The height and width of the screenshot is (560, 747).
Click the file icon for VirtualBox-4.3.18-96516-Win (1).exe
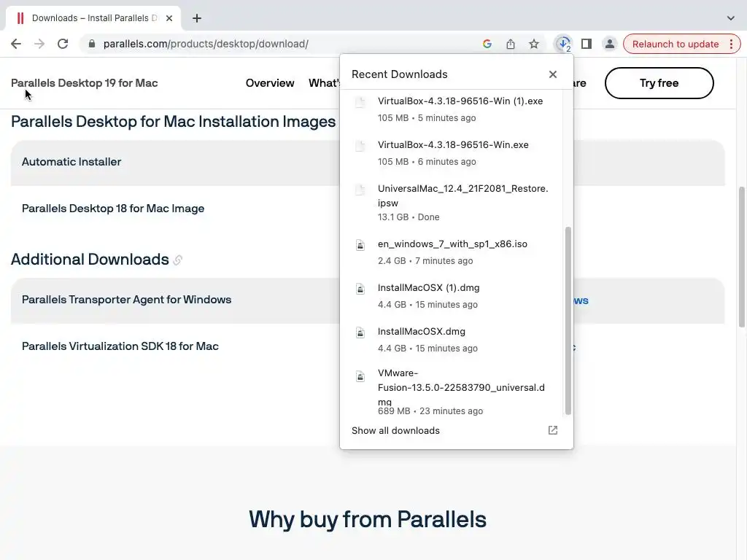tap(360, 102)
